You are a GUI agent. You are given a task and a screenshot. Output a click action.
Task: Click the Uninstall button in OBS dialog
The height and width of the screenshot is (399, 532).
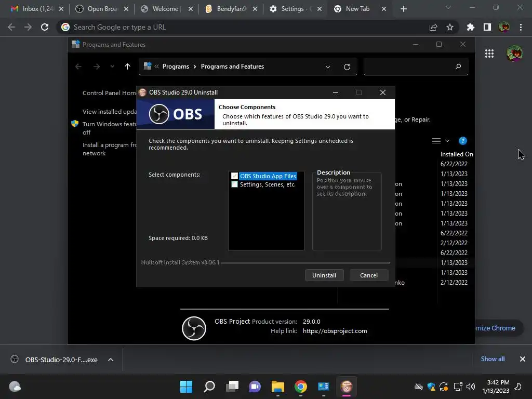point(324,275)
